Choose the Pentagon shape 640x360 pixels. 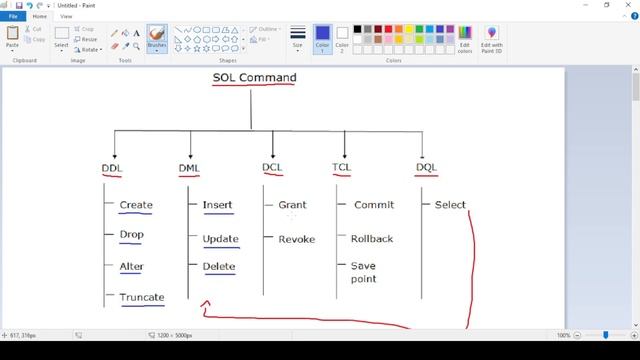197,39
